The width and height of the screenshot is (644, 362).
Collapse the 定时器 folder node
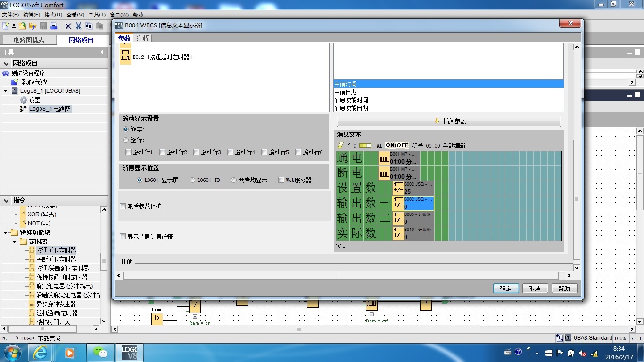coord(15,241)
